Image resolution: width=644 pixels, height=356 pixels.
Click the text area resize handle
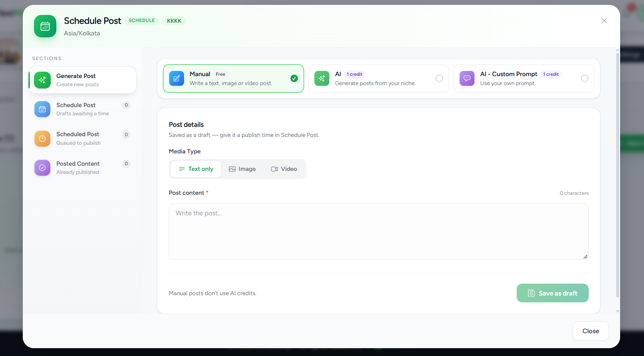tap(585, 256)
